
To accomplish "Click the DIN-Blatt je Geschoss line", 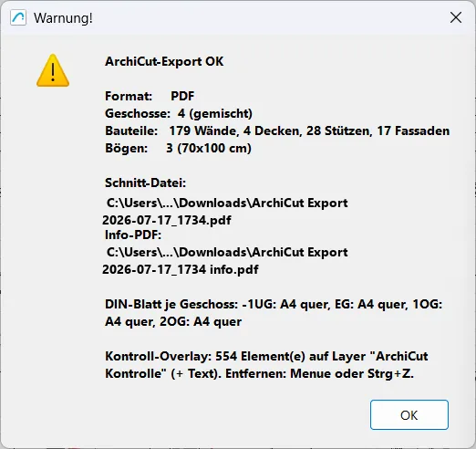I will coord(274,304).
